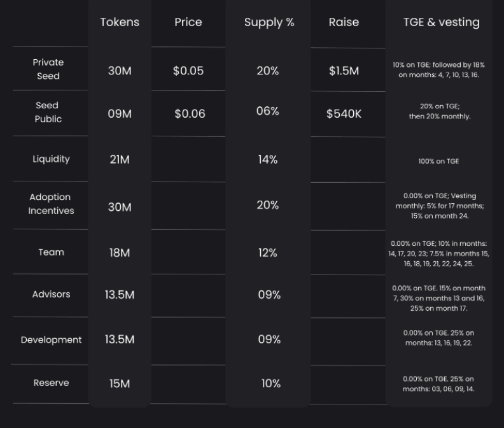Click the $0.05 price cell

click(188, 71)
